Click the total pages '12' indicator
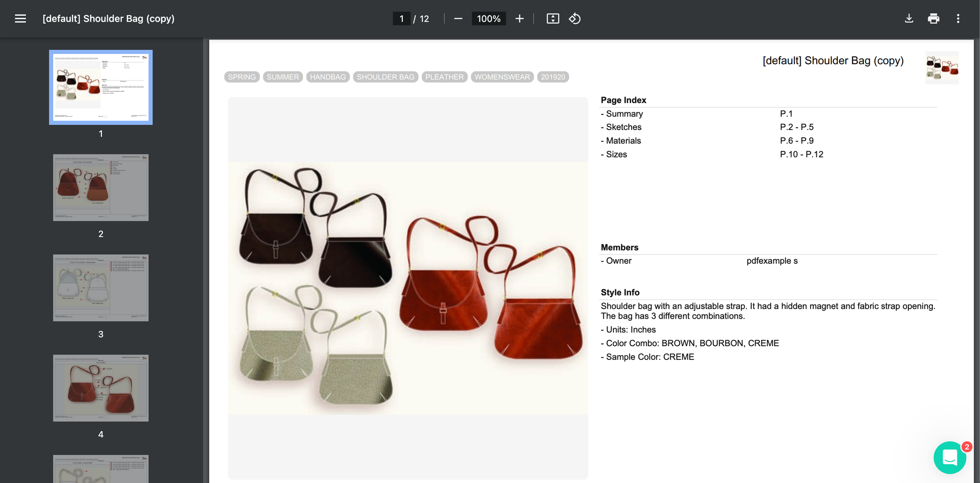The image size is (980, 483). (x=424, y=19)
